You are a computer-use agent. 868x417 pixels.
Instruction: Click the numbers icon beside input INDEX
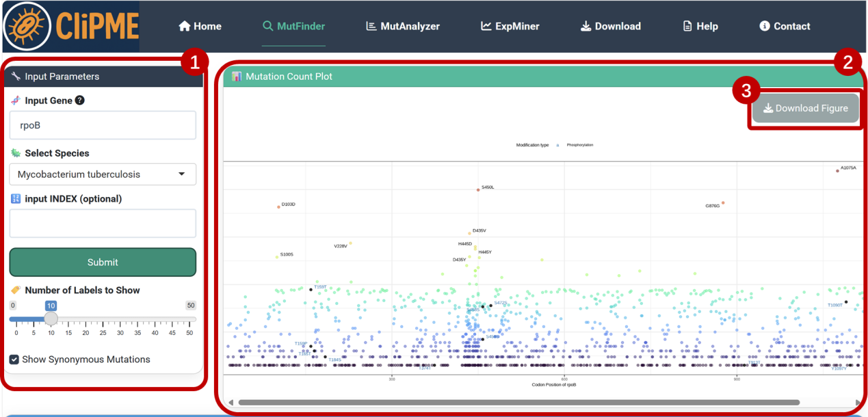tap(16, 199)
